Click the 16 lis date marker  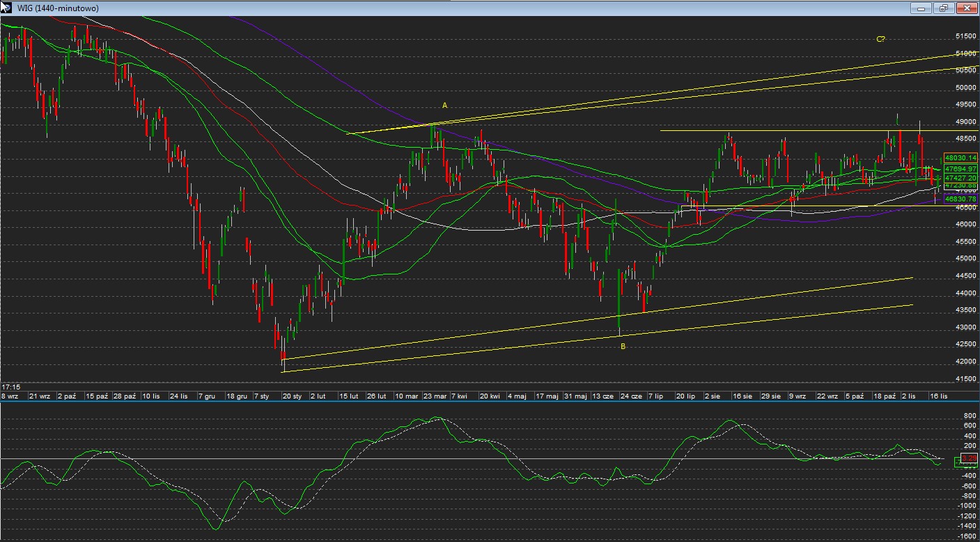click(x=939, y=396)
